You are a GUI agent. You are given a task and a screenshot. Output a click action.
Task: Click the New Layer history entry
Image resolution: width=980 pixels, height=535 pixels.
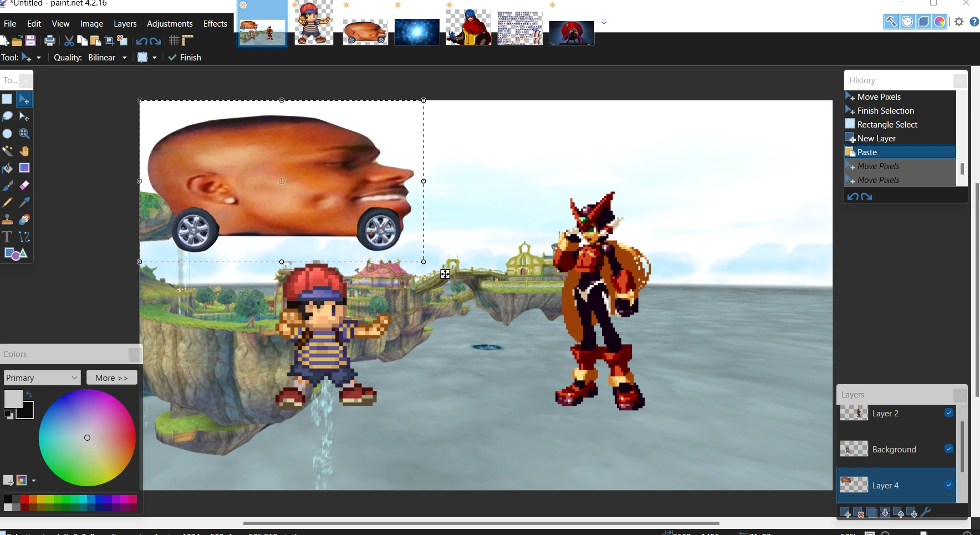click(x=900, y=138)
